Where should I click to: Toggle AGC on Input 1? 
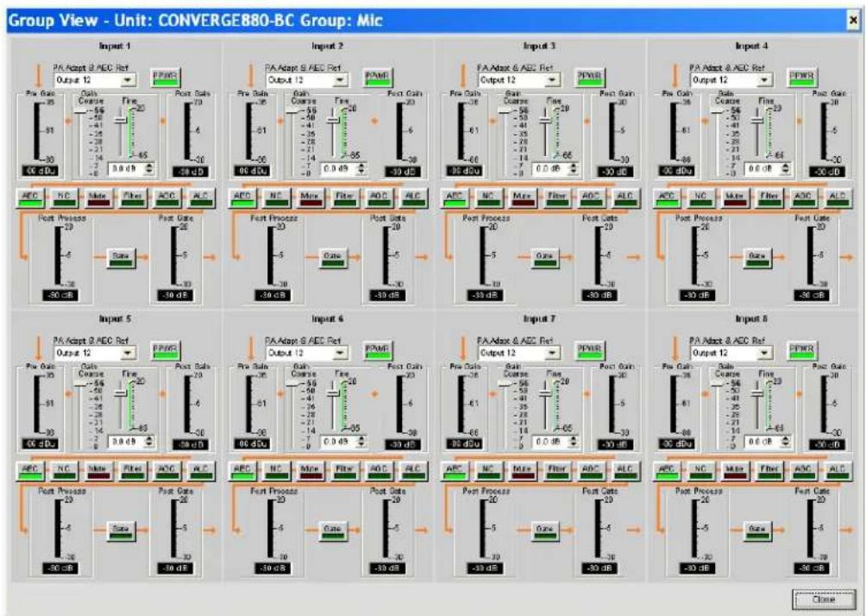(166, 198)
